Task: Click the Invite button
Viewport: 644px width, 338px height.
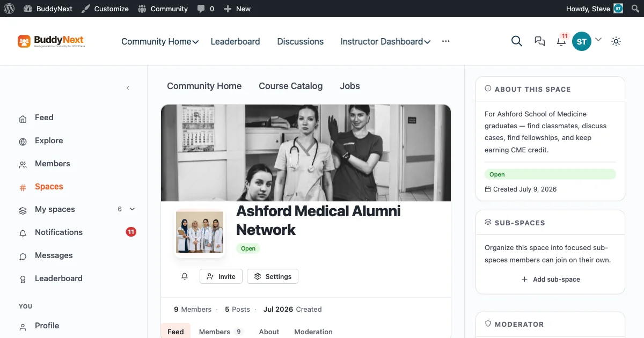Action: point(221,276)
